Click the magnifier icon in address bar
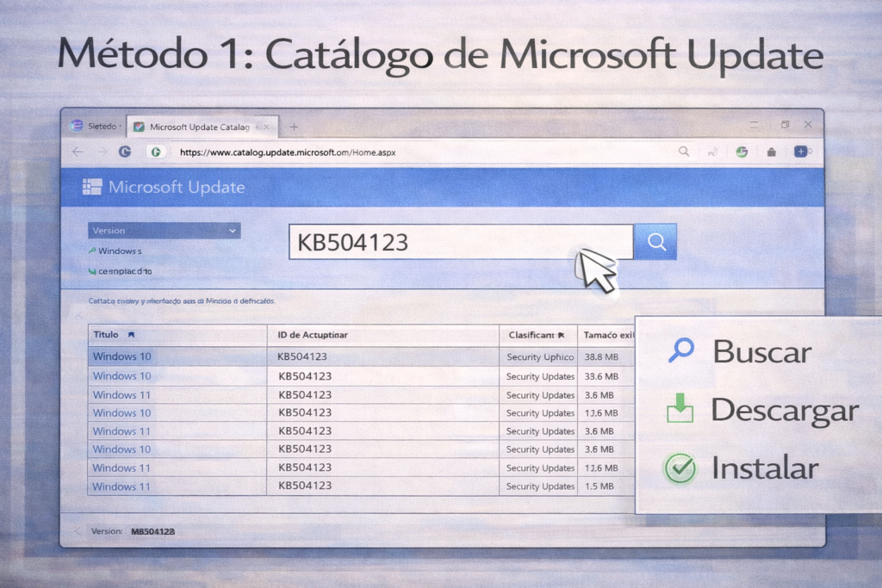 tap(683, 152)
